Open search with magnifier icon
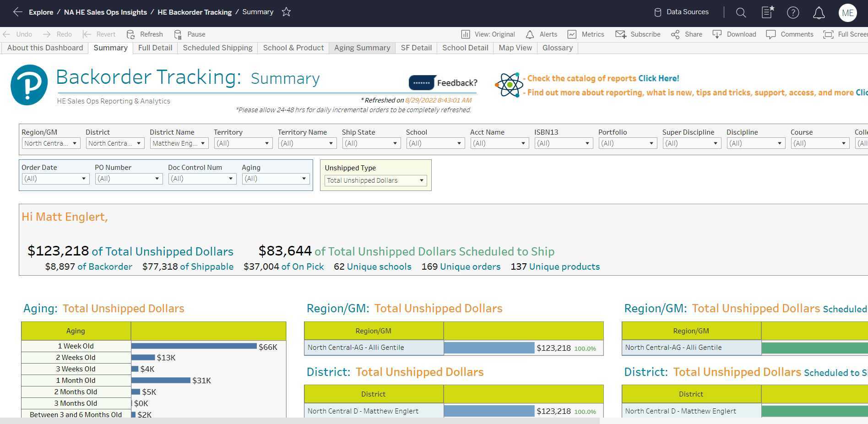This screenshot has height=424, width=868. (x=741, y=12)
